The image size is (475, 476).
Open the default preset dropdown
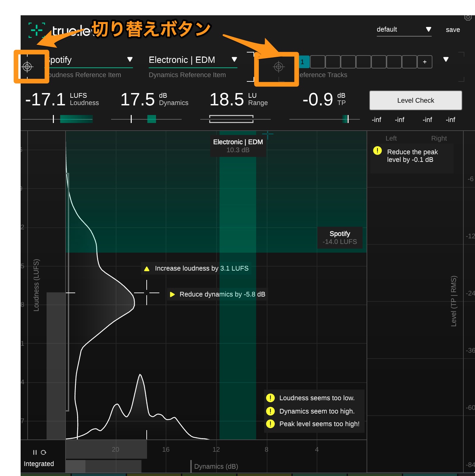[x=428, y=29]
